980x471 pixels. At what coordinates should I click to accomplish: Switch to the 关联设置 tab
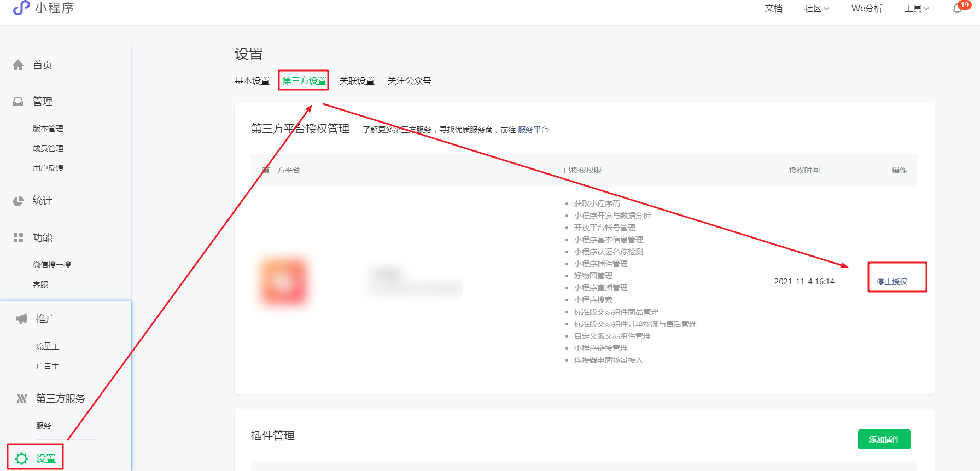[357, 81]
